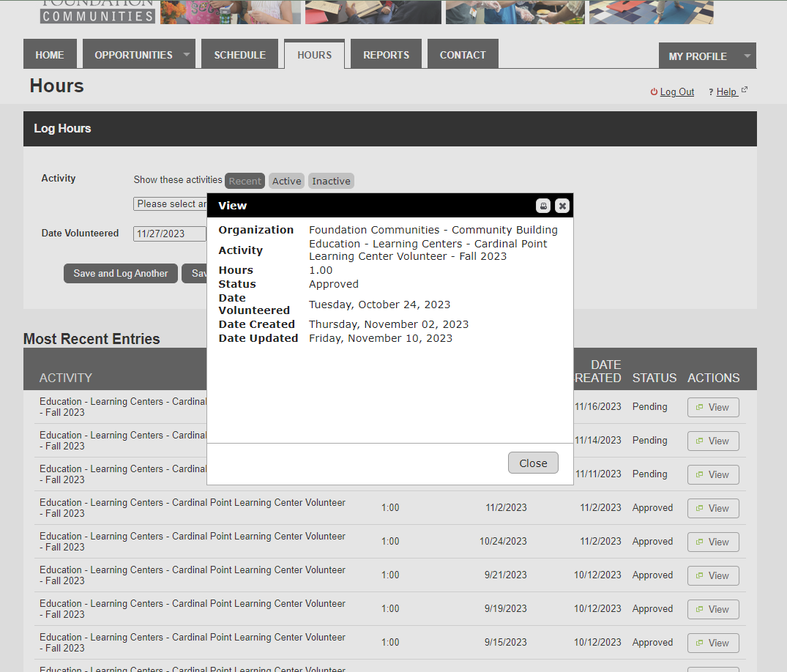Click the ACTIVITY column header
This screenshot has height=672, width=787.
[x=66, y=378]
